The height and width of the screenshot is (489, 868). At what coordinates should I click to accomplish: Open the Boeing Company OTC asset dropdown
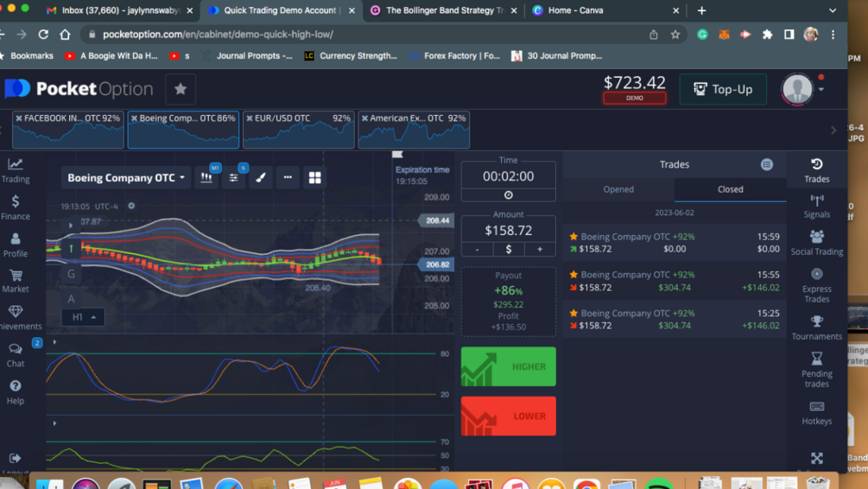(x=125, y=178)
